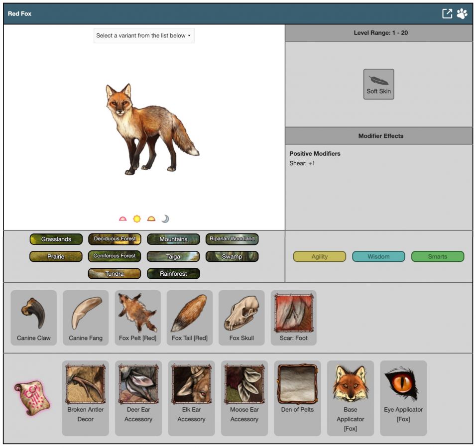
Task: Click the crescent moon night icon
Action: [x=165, y=219]
